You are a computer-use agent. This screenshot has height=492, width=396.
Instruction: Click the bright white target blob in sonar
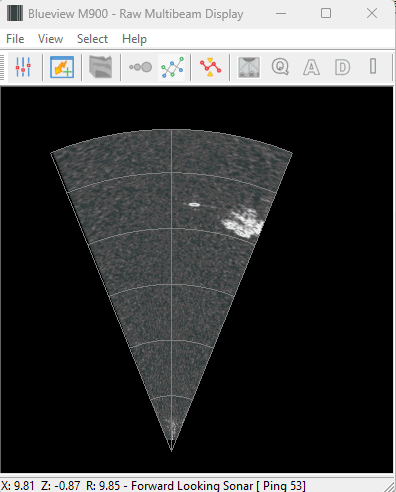pyautogui.click(x=243, y=222)
